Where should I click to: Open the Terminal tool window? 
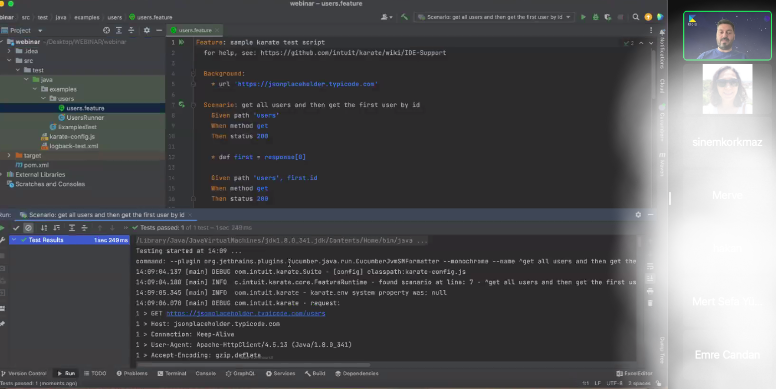(172, 373)
